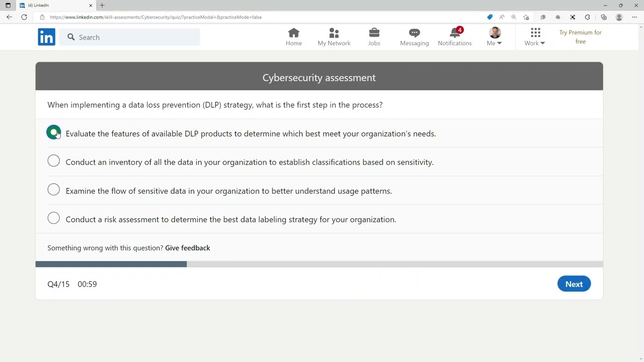Expand the Me profile dropdown
Image resolution: width=644 pixels, height=362 pixels.
coord(494,37)
